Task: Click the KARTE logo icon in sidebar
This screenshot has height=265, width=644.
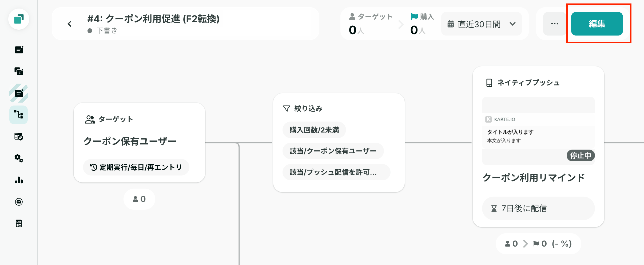Action: point(19,19)
